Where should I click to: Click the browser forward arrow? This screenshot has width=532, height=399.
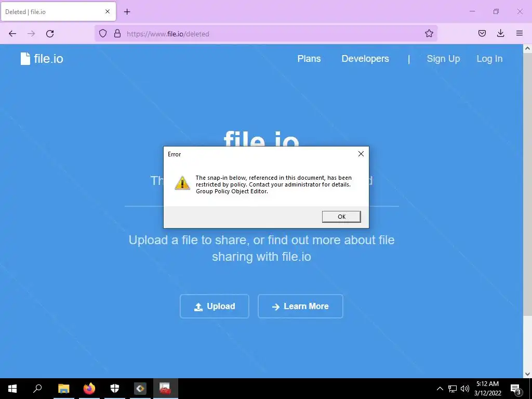31,34
